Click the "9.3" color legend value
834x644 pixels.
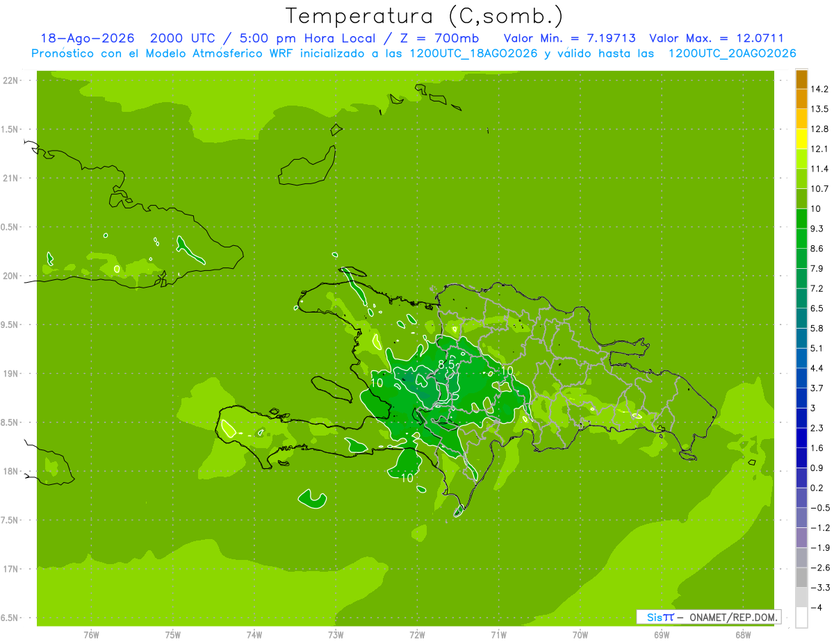[x=817, y=229]
